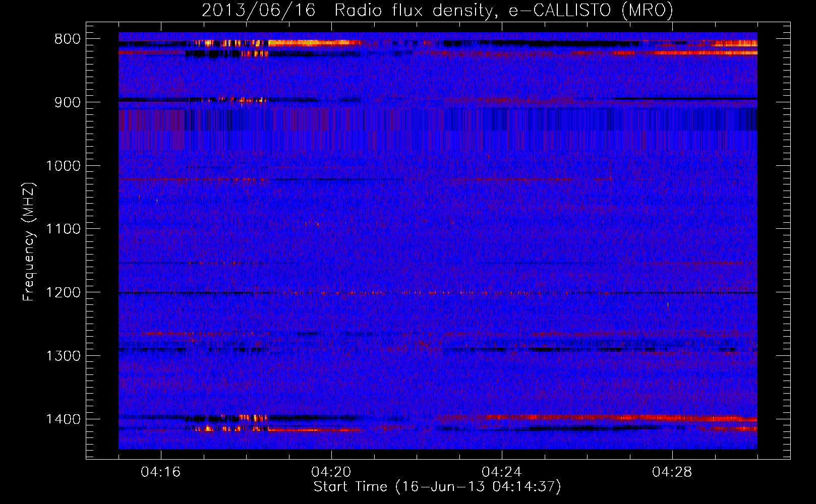Select the 'Frequency (MHZ)' axis label
The width and height of the screenshot is (816, 504).
point(29,242)
